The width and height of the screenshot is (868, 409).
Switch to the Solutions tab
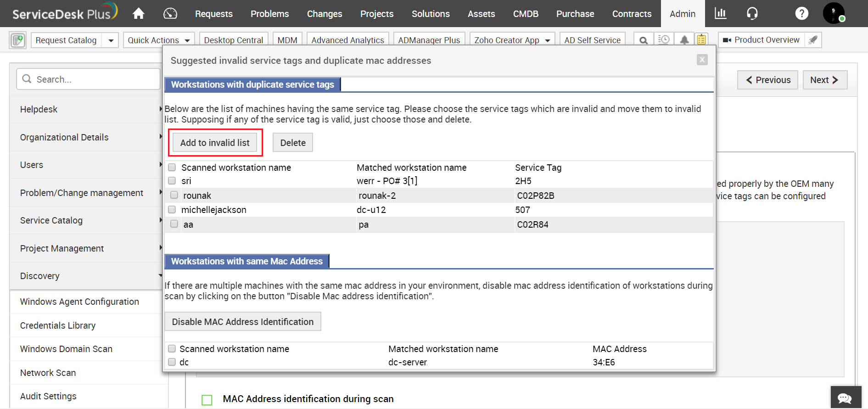pos(431,14)
